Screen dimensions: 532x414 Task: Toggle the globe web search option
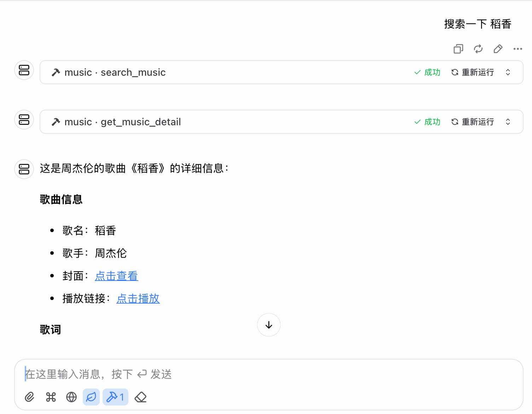71,397
